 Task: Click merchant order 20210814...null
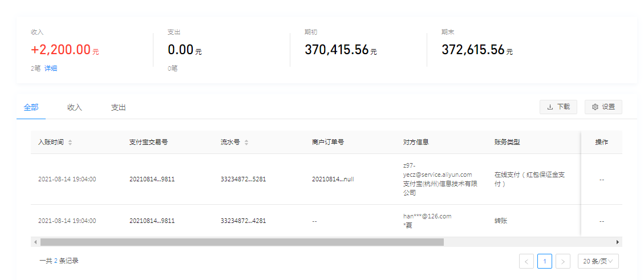tap(333, 179)
